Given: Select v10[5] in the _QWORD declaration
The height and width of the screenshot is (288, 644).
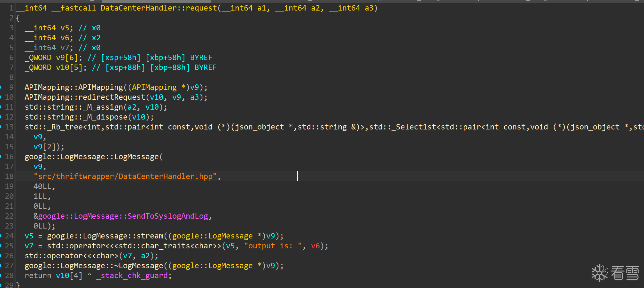Looking at the screenshot, I should (x=69, y=67).
